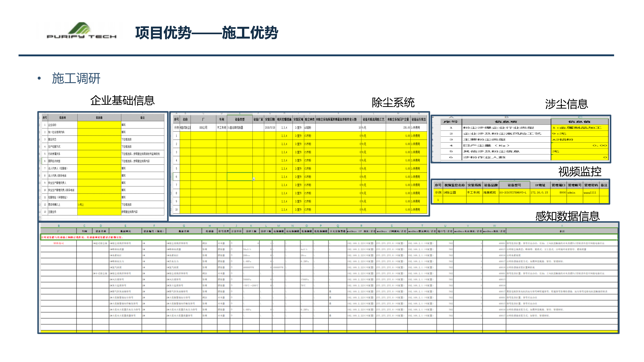Select the example cell 3:湿法单机除尘器
The width and height of the screenshot is (644, 362).
(x=240, y=128)
